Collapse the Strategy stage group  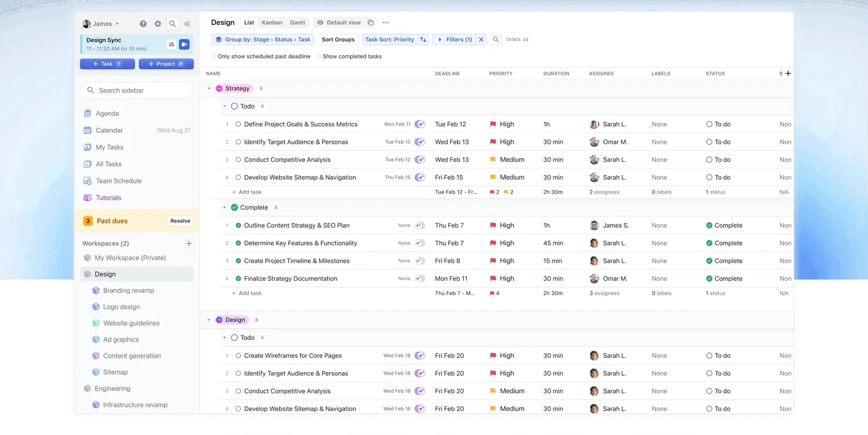tap(209, 89)
